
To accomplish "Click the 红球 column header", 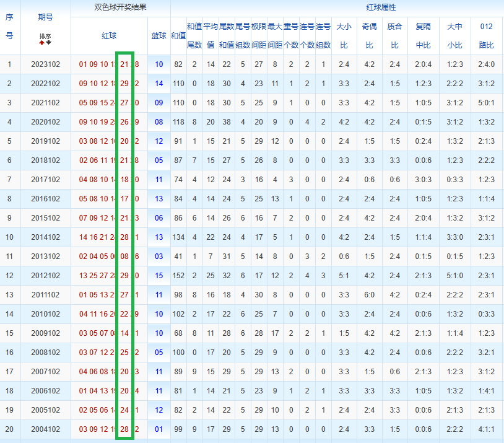I will (x=109, y=36).
